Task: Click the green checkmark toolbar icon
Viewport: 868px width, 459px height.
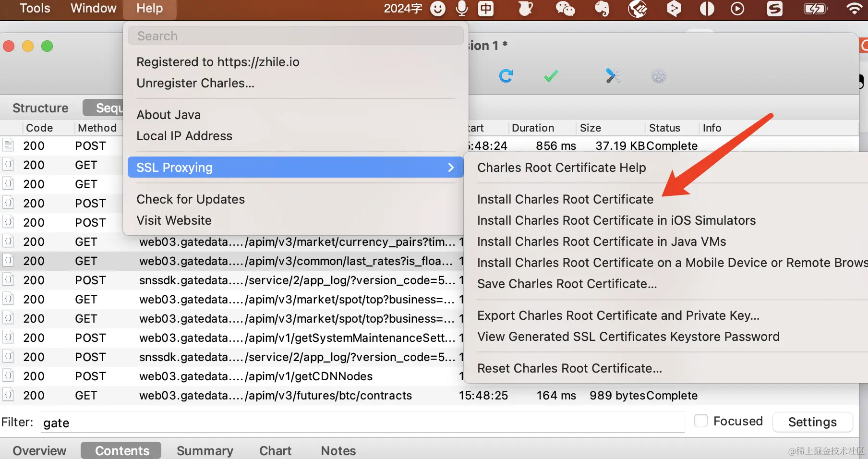Action: pos(551,76)
